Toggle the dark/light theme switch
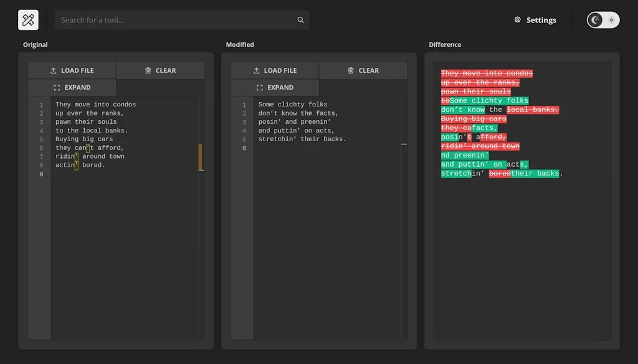 (x=603, y=20)
